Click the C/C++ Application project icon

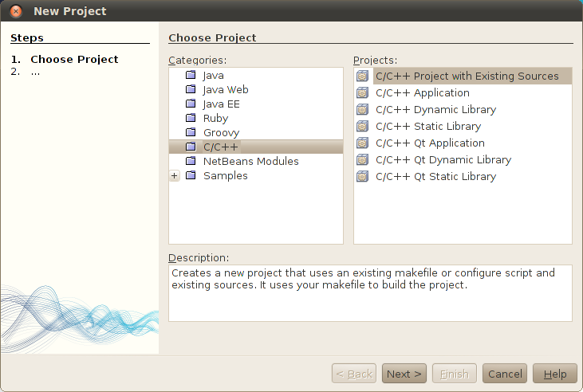(x=363, y=93)
